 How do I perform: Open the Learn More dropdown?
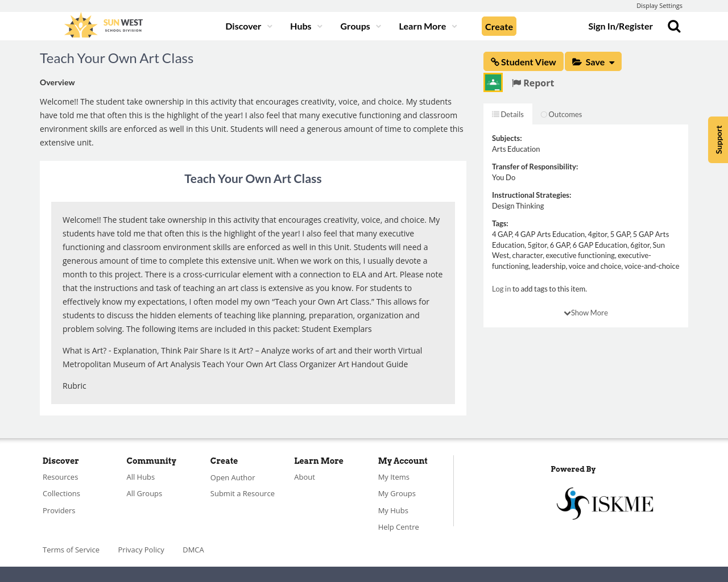pyautogui.click(x=428, y=26)
